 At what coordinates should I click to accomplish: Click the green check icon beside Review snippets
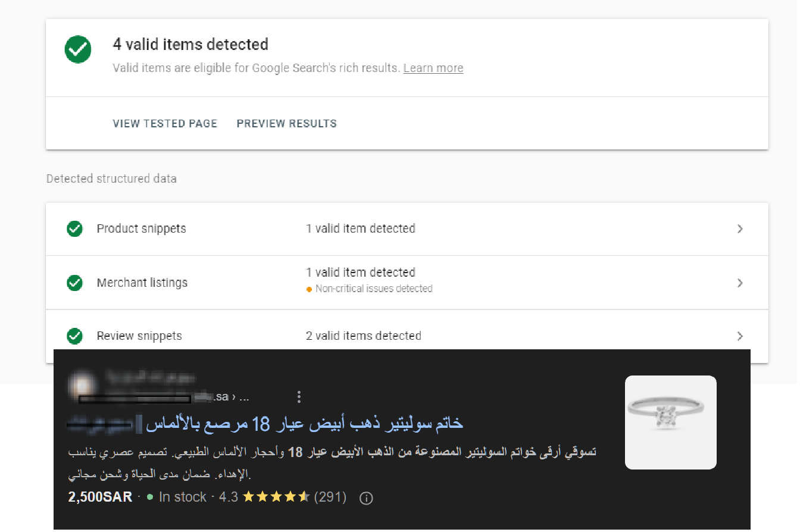(74, 336)
